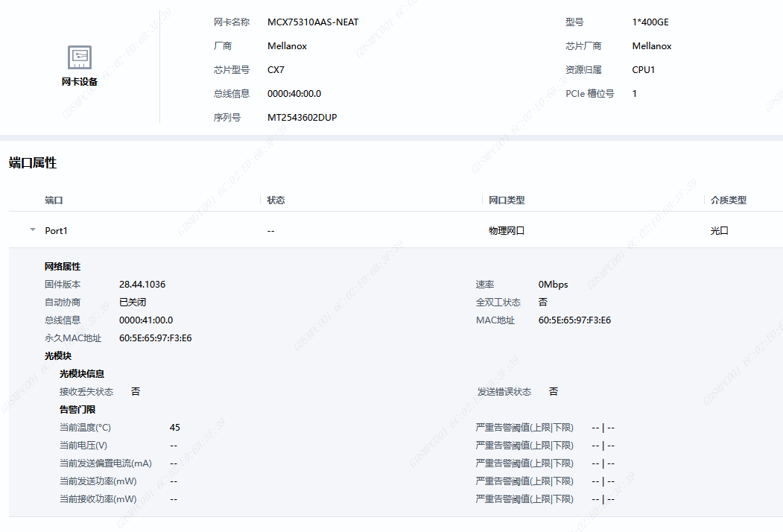Click the 状态 column header

tap(276, 200)
